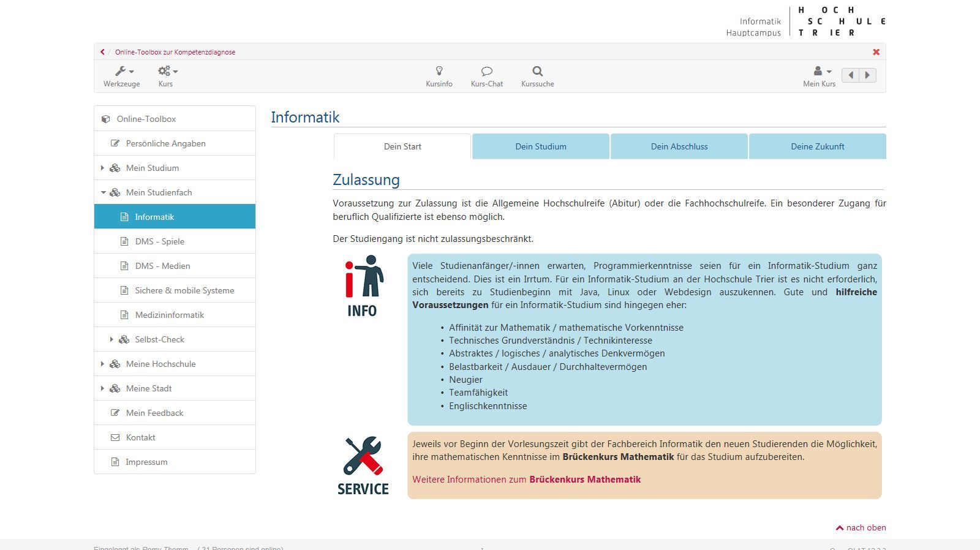Click the red back chevron in breadcrumb

102,52
